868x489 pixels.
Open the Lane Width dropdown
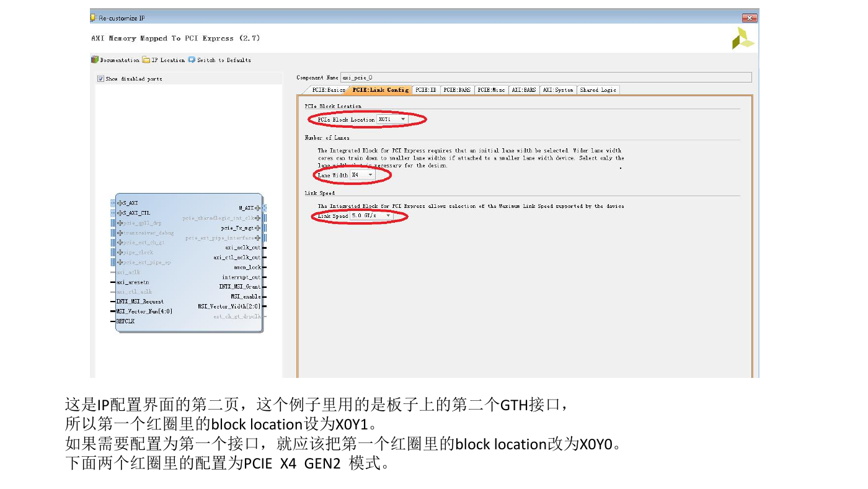point(363,175)
